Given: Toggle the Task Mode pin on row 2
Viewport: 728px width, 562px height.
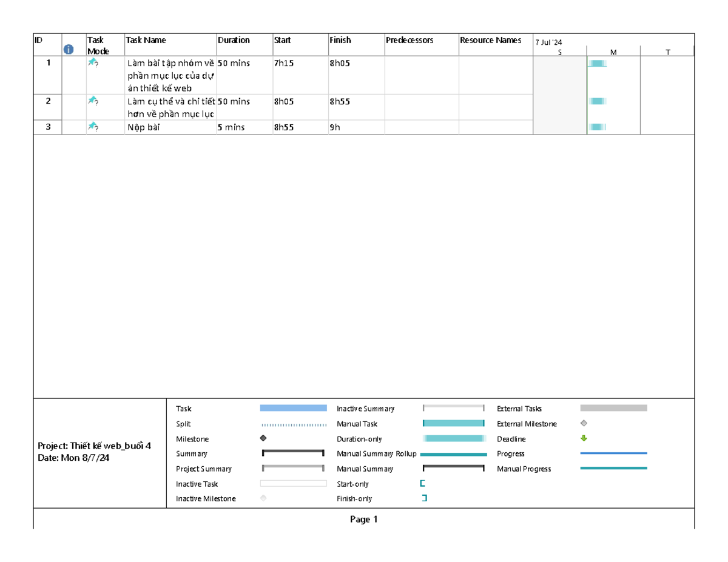Looking at the screenshot, I should pos(92,102).
